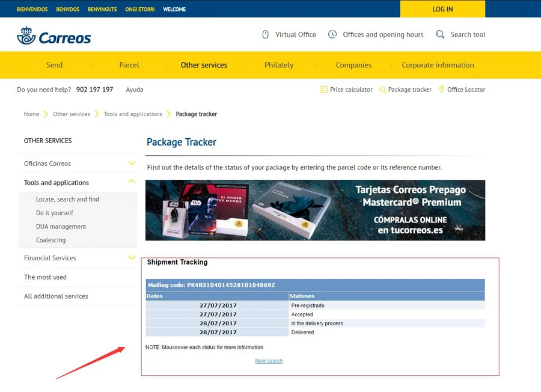Switch language to BENVIDOS
The image size is (541, 392).
click(x=67, y=9)
